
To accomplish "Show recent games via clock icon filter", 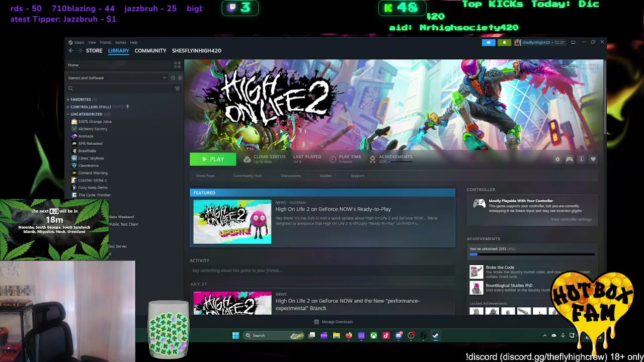I will (x=173, y=78).
